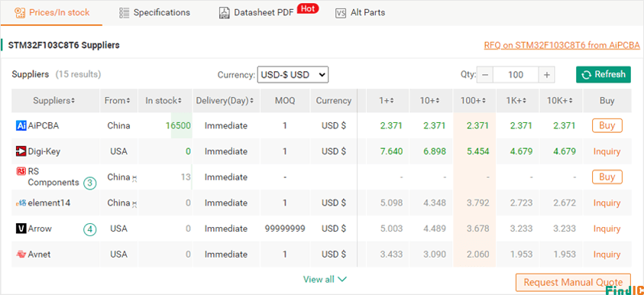
Task: Sort by the 10K+ price column
Action: (561, 101)
